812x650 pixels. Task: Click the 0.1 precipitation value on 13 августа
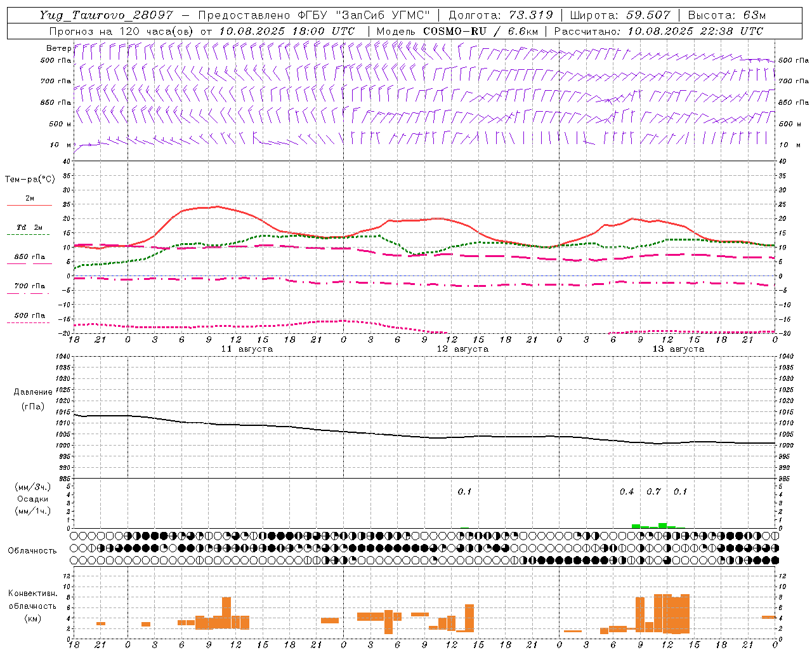click(x=680, y=492)
